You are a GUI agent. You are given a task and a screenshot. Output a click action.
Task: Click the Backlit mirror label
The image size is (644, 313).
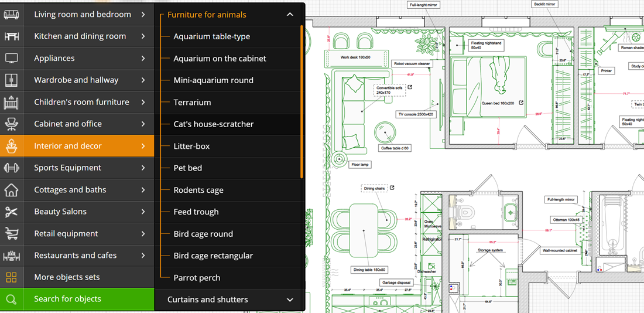[544, 4]
